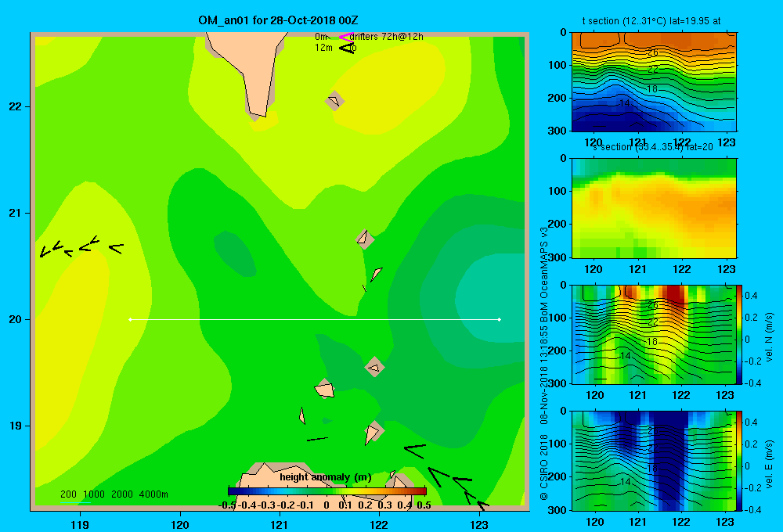The width and height of the screenshot is (783, 532).
Task: Click the title 'OM_an01 for 28-Oct-2018 00Z'
Action: tap(278, 20)
